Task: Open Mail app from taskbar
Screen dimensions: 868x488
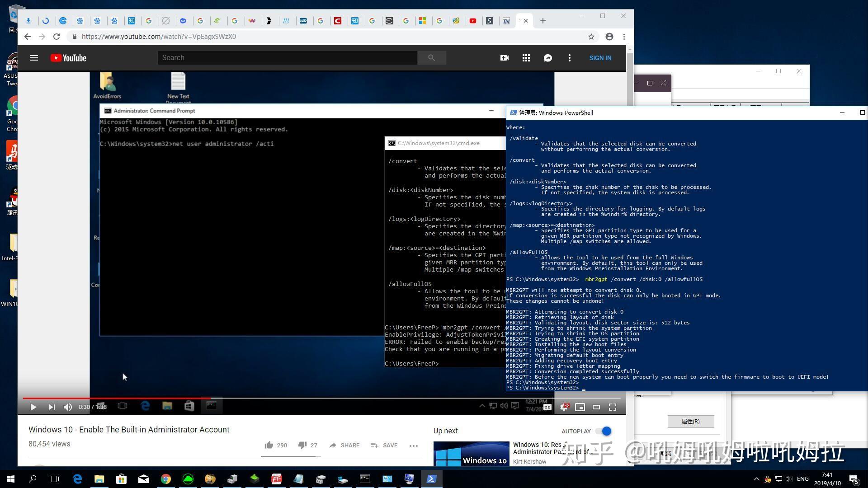Action: tap(144, 479)
